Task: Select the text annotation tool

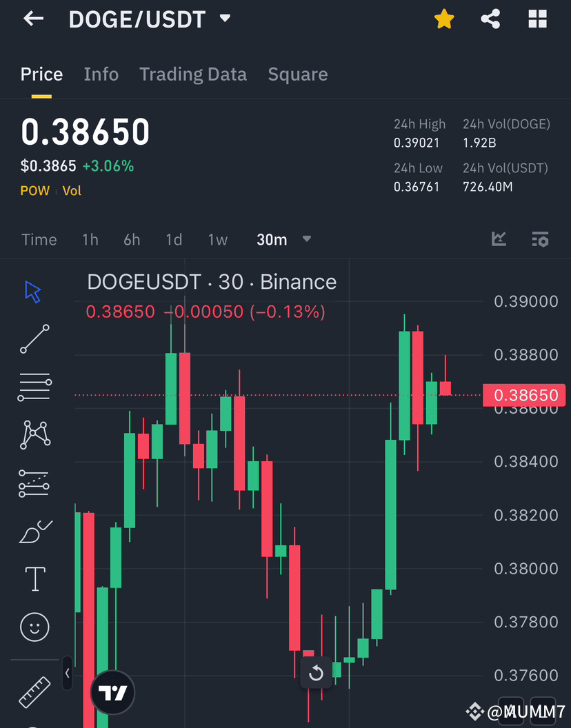Action: [x=33, y=579]
